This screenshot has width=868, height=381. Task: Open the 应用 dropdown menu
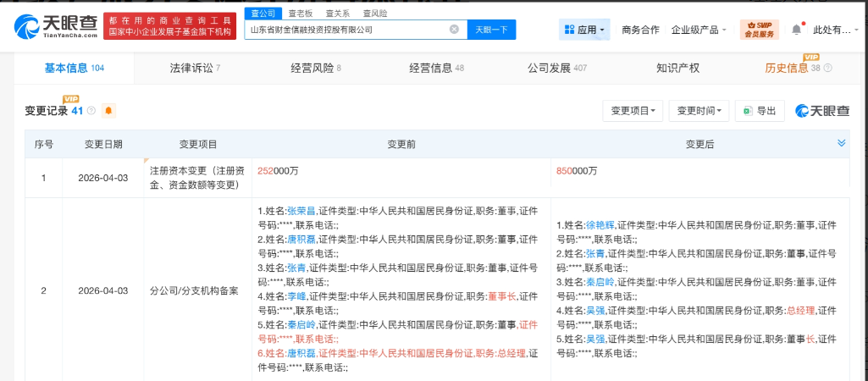584,30
